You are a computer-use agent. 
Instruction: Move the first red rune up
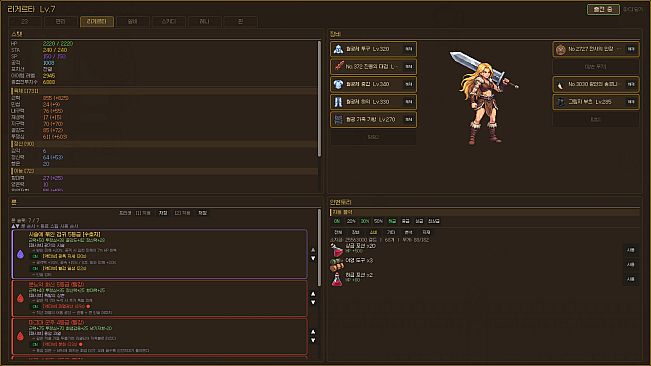pos(313,294)
